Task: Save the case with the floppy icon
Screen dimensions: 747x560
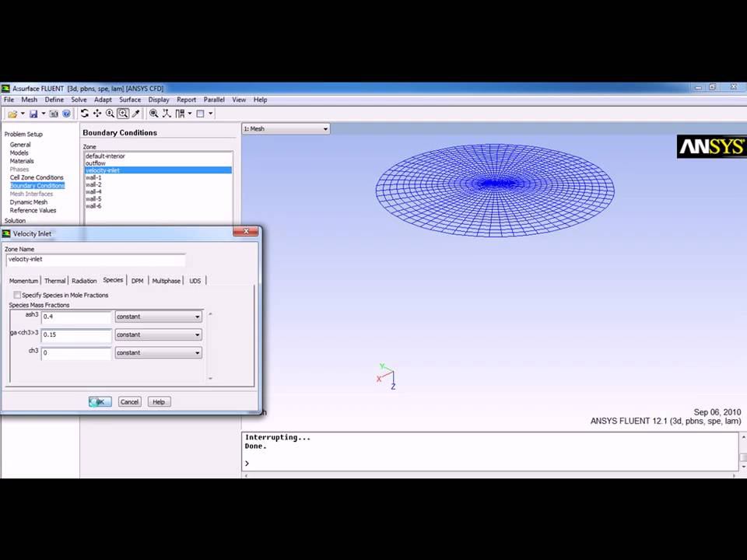Action: click(33, 114)
